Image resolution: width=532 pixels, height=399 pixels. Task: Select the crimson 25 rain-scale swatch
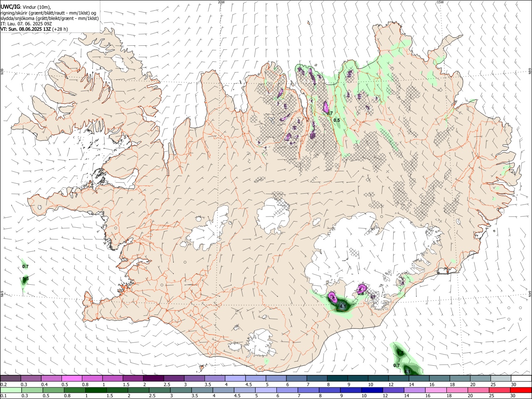click(500, 390)
